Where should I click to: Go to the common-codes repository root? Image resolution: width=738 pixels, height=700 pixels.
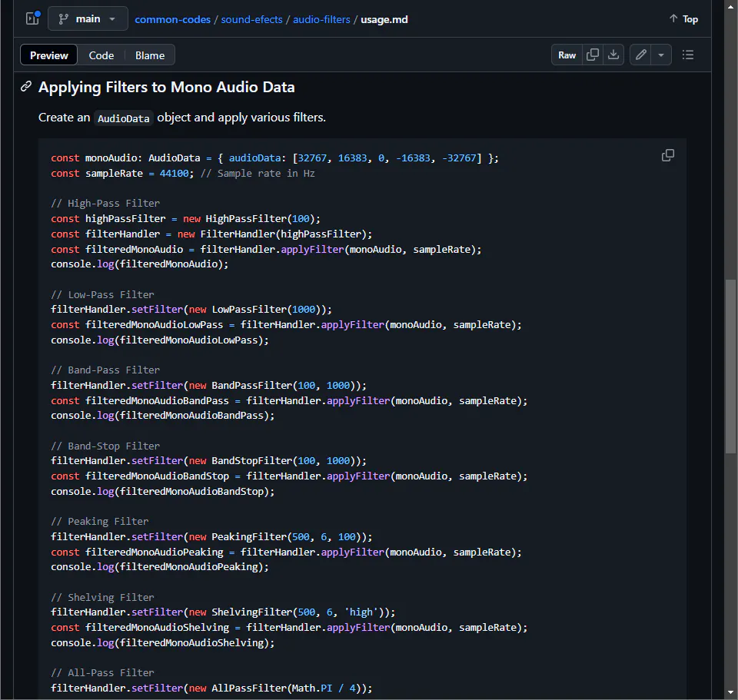172,19
